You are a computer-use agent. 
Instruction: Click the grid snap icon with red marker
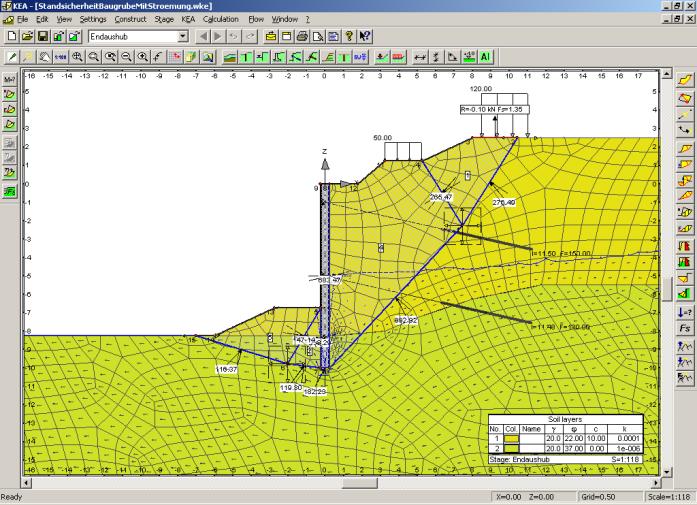(175, 57)
